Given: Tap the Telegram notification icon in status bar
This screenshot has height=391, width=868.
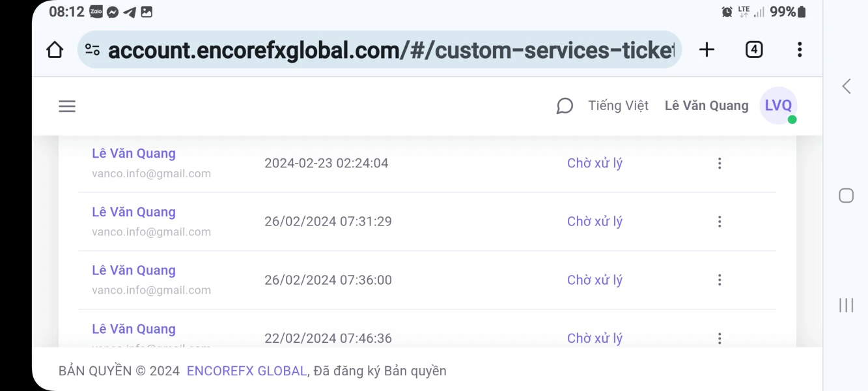Looking at the screenshot, I should 130,12.
